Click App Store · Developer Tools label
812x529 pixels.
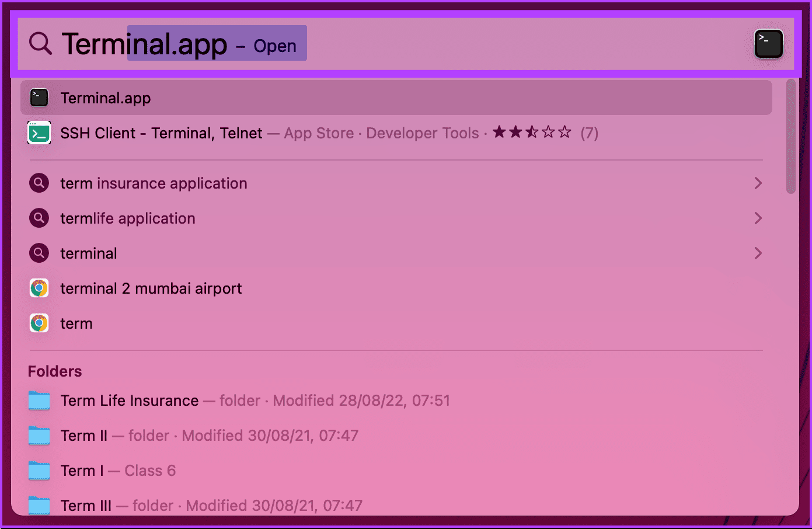click(382, 133)
